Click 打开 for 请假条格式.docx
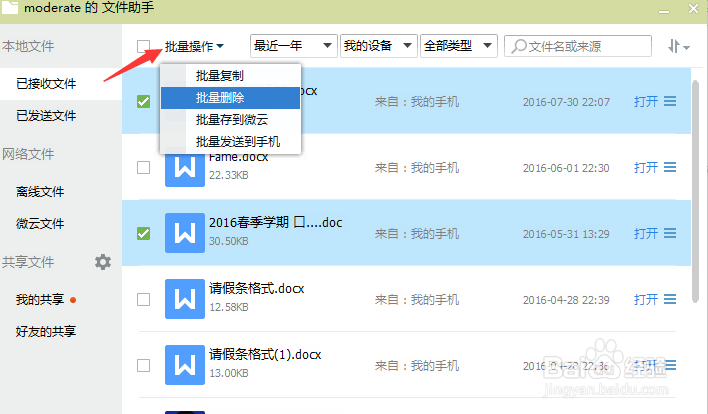Screen dimensions: 708x414 (646, 299)
